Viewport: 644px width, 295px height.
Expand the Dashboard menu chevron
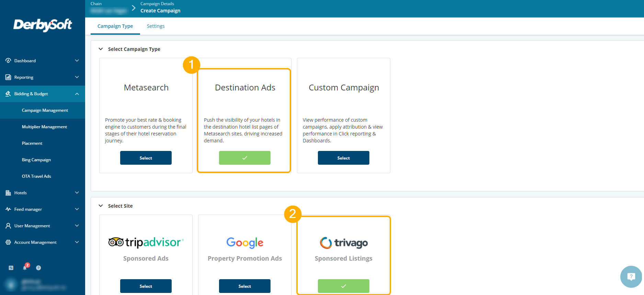point(77,61)
